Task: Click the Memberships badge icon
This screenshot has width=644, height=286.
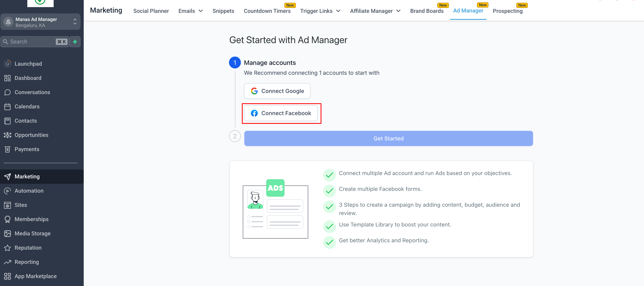Action: [8, 219]
